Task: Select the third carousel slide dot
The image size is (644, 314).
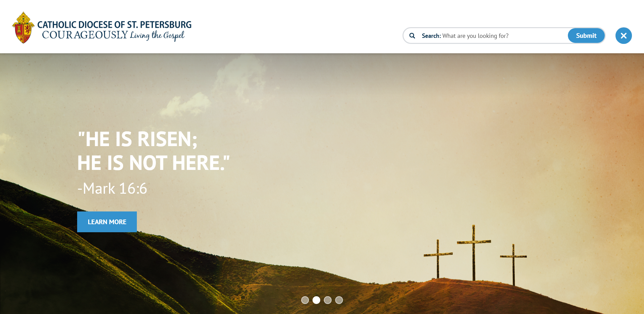Action: tap(328, 300)
